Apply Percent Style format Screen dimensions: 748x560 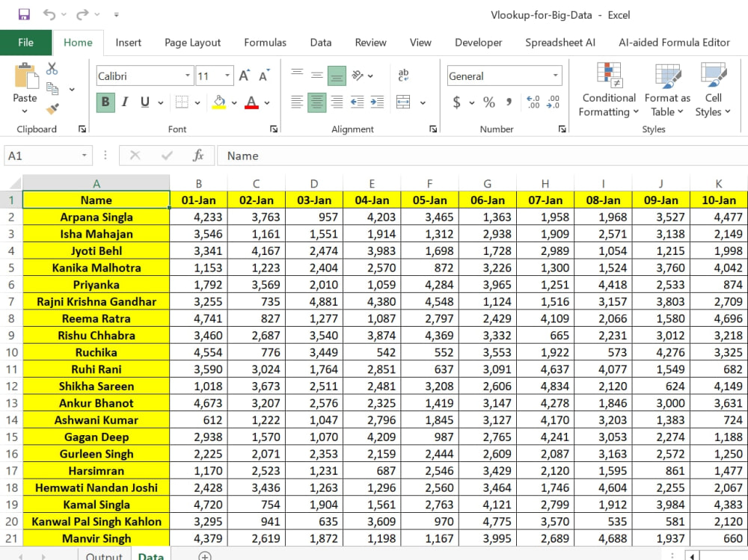(489, 102)
